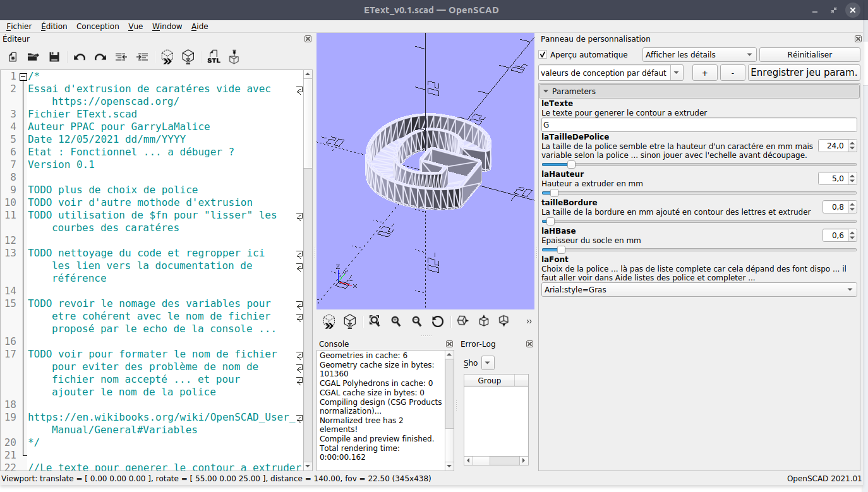Open the Afficher les détails dropdown
Image resolution: width=868 pixels, height=492 pixels.
(699, 55)
